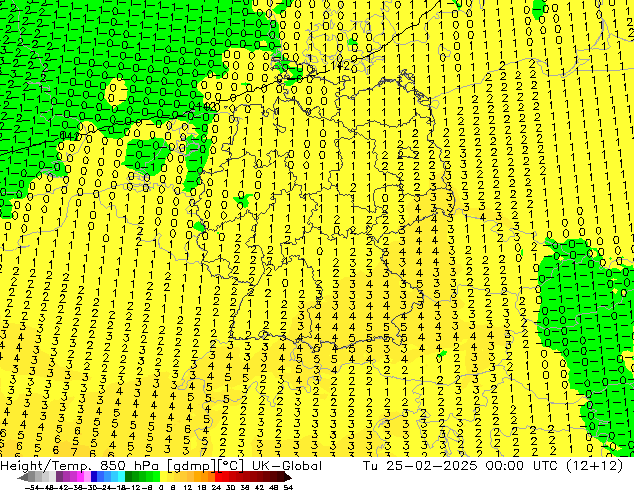This screenshot has width=634, height=490.
Task: Click the '[gdmp]' unit label
Action: 191,466
